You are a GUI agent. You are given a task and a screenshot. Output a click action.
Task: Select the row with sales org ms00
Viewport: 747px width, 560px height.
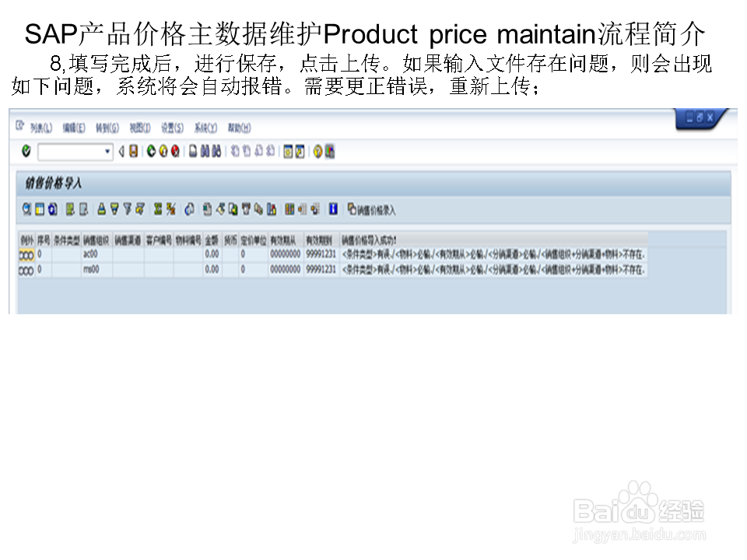(332, 270)
